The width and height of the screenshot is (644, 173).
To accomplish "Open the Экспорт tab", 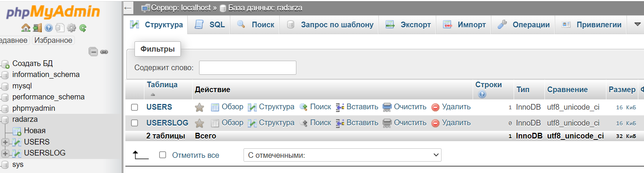I will tap(408, 25).
